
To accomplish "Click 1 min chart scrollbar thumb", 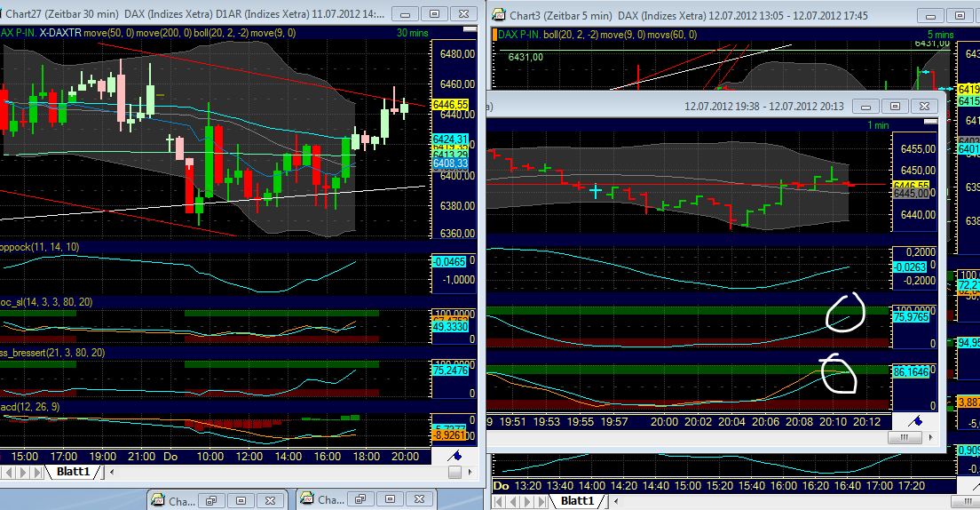I will [904, 437].
